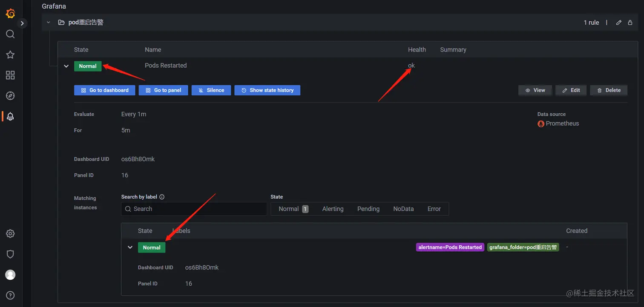Screen dimensions: 644x307
Task: Click the ok health status
Action: pos(411,66)
